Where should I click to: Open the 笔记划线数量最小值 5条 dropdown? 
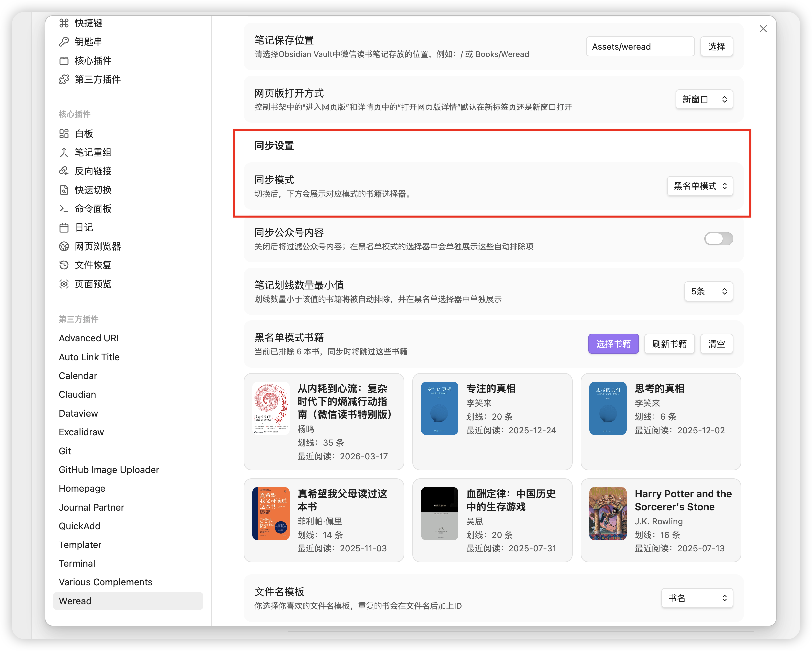pos(708,291)
